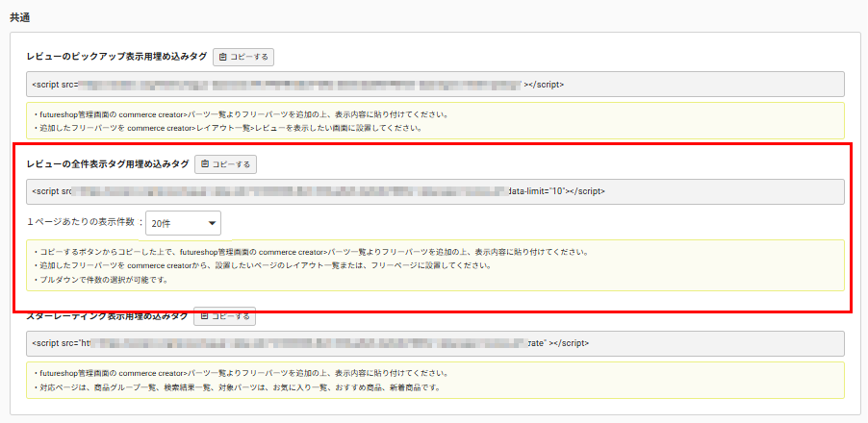
Task: Click the note プルダウンで件数の選択が可能です
Action: pyautogui.click(x=101, y=279)
